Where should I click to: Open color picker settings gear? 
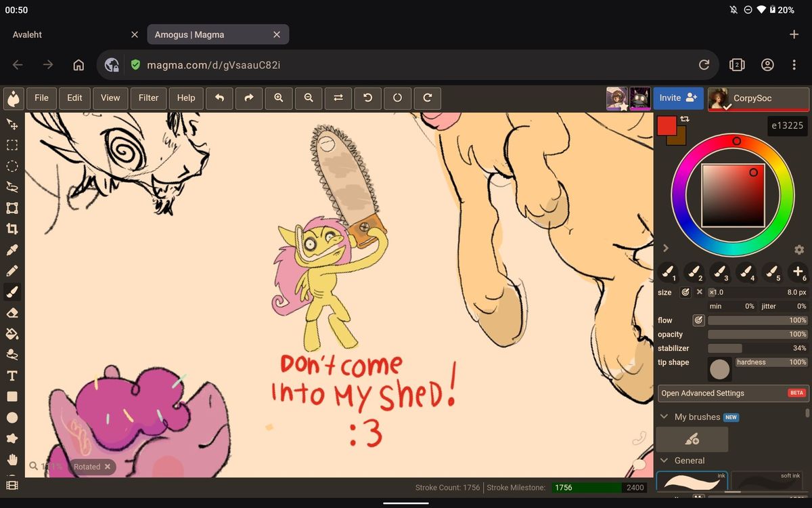click(799, 250)
